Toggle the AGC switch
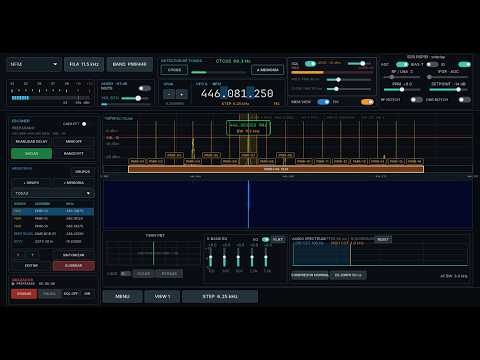 (402, 64)
